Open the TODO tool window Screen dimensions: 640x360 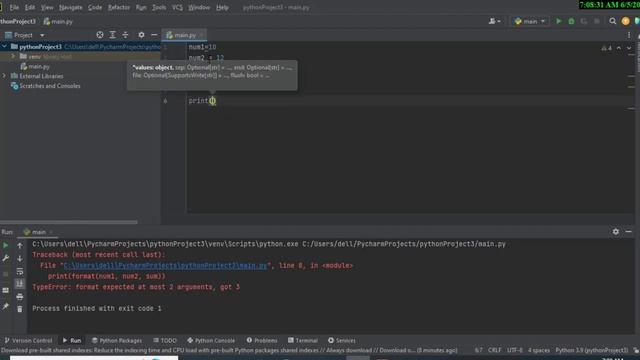(165, 340)
